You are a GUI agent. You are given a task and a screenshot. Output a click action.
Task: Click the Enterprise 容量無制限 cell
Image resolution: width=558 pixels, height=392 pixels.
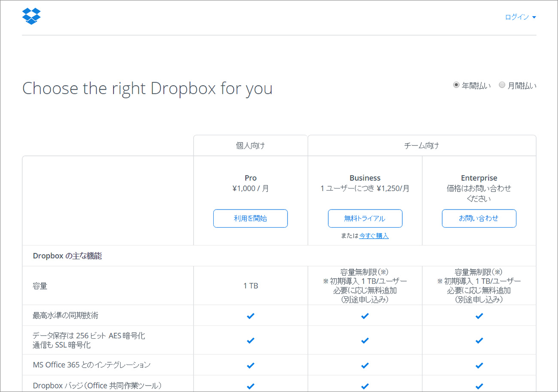[x=479, y=286]
